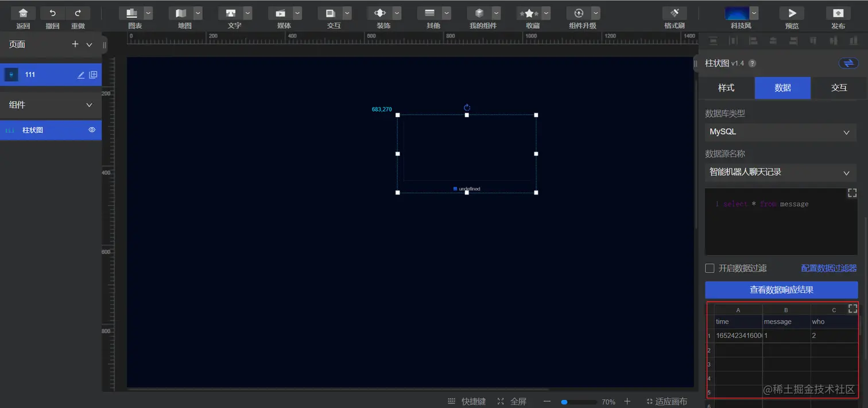
Task: Collapse the 页面 panel chevron
Action: 89,45
